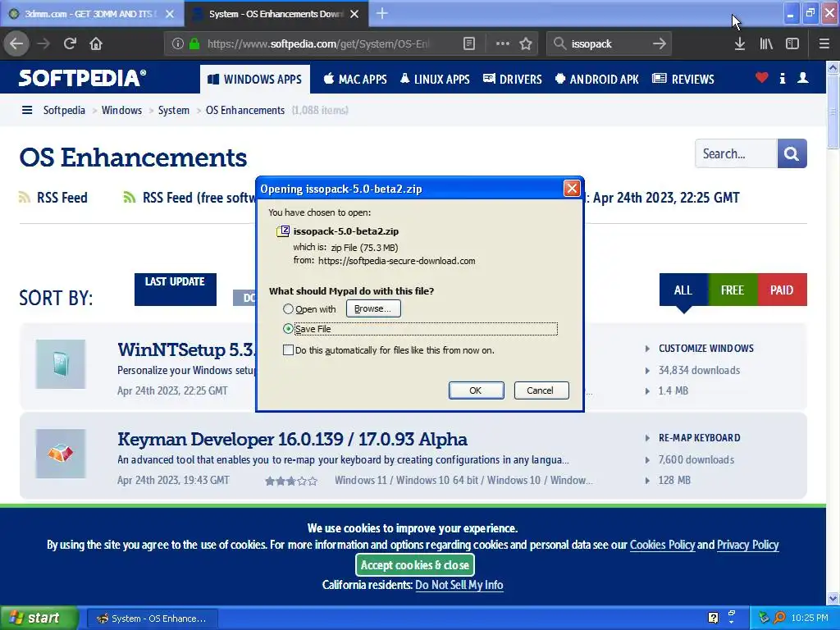Toggle the sidebar view icon
Viewport: 840px width, 630px height.
pyautogui.click(x=792, y=43)
